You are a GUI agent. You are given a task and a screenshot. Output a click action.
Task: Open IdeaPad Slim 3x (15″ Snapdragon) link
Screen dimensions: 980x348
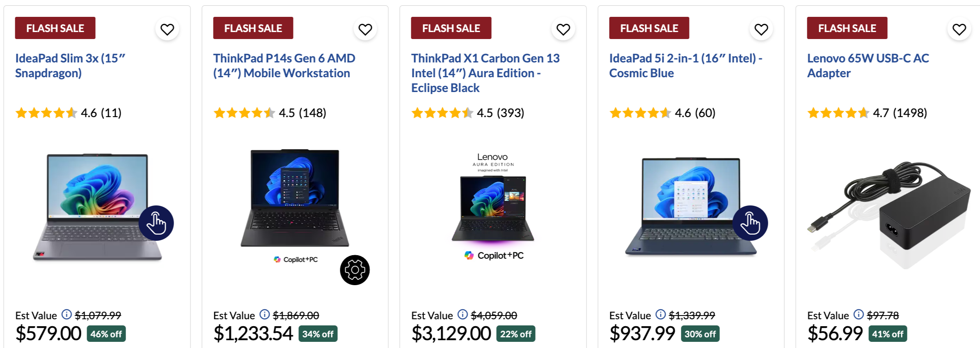tap(70, 66)
